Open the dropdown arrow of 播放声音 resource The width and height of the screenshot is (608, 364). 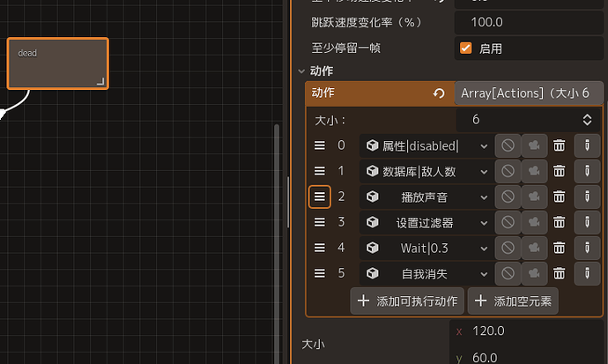(x=484, y=197)
